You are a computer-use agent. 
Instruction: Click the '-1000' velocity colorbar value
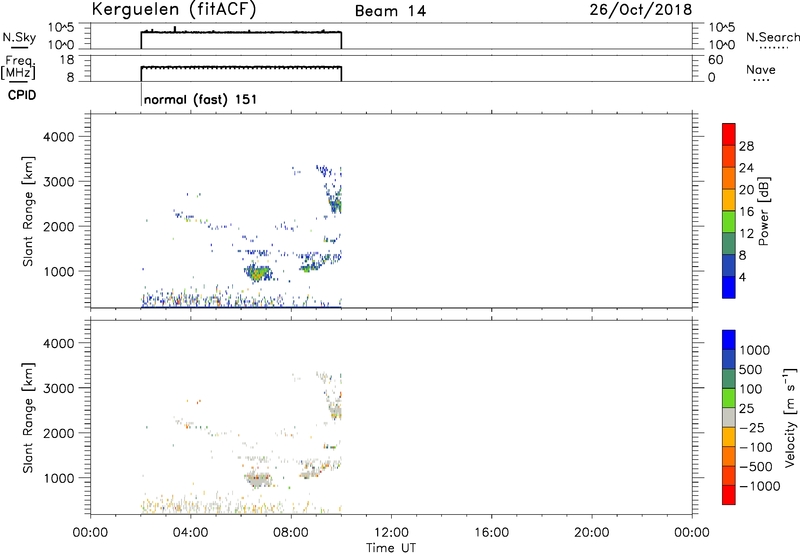click(760, 486)
